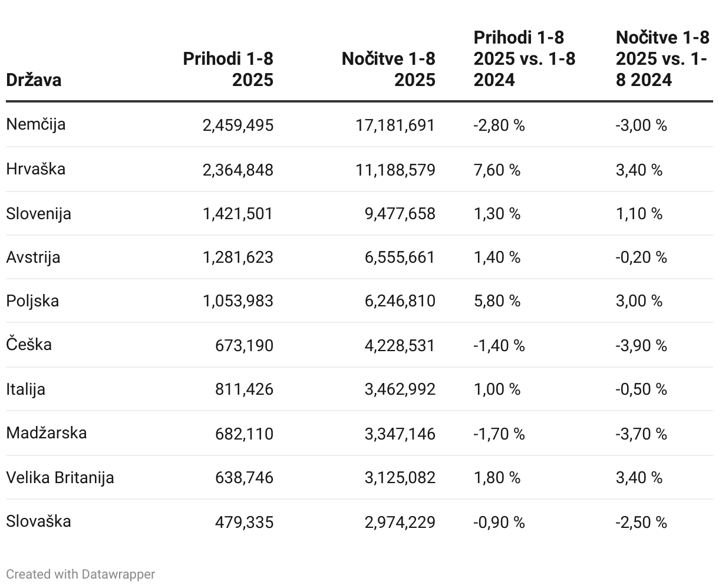This screenshot has width=719, height=588.
Task: Click 'Prihodi 1-8 2025 vs. 1-8 2024' header
Action: pyautogui.click(x=525, y=58)
